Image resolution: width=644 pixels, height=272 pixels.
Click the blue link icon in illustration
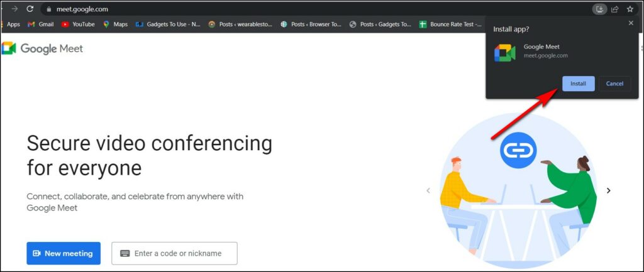pyautogui.click(x=518, y=151)
